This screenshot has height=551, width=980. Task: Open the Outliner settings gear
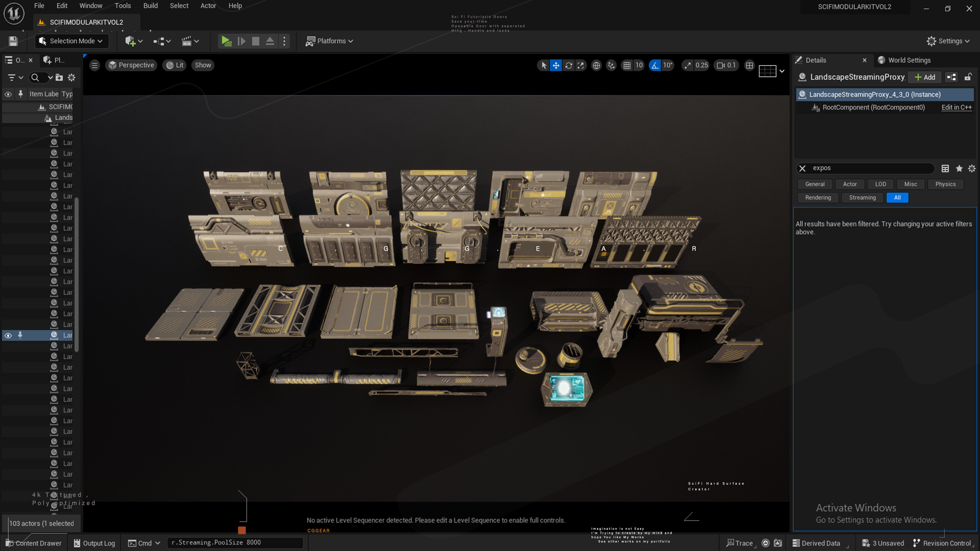[x=71, y=78]
